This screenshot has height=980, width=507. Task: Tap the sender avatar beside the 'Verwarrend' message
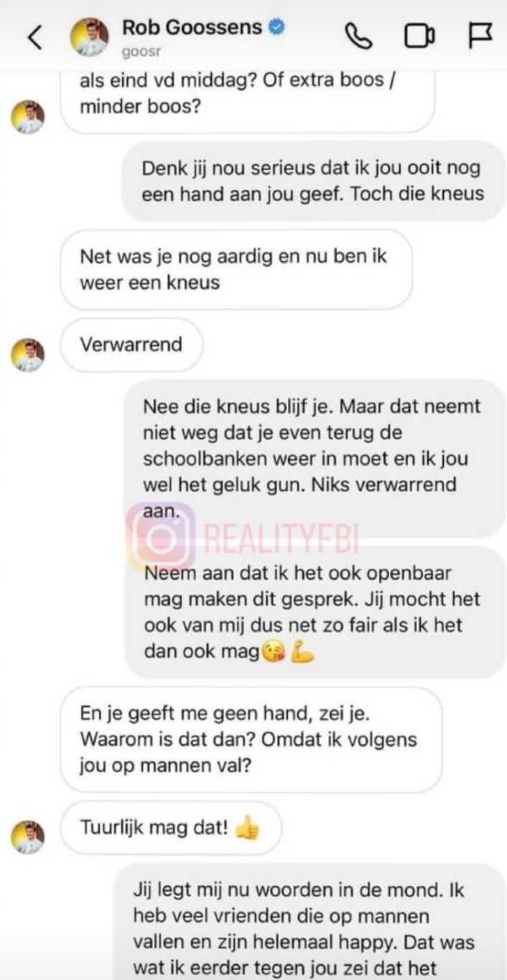28,354
